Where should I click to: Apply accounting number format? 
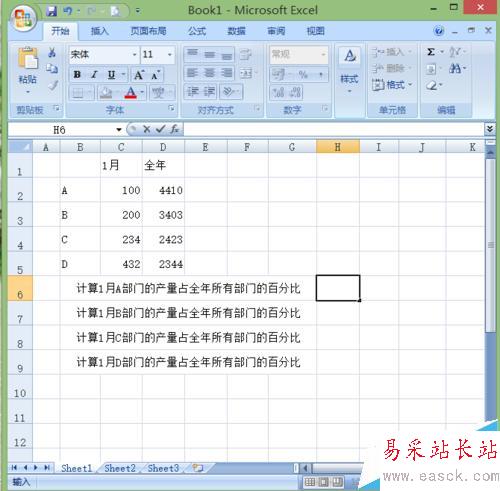(278, 74)
